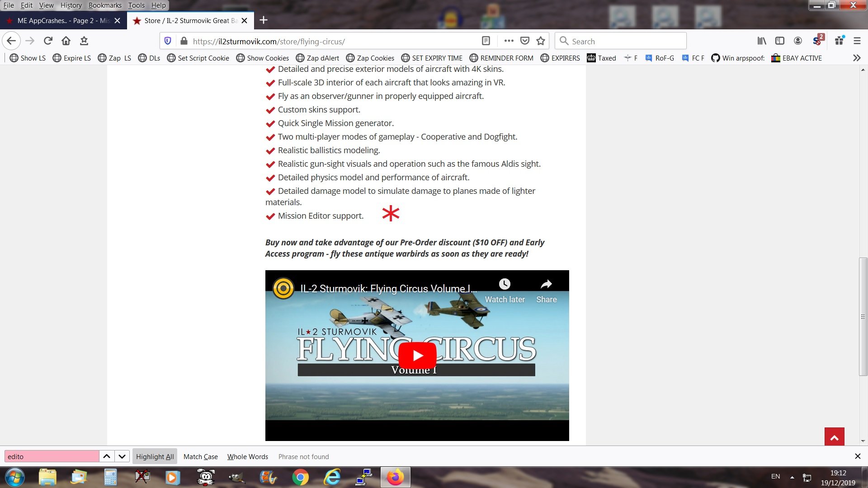The height and width of the screenshot is (488, 868).
Task: Open the EBAY ACTIVE bookmark
Action: (797, 58)
